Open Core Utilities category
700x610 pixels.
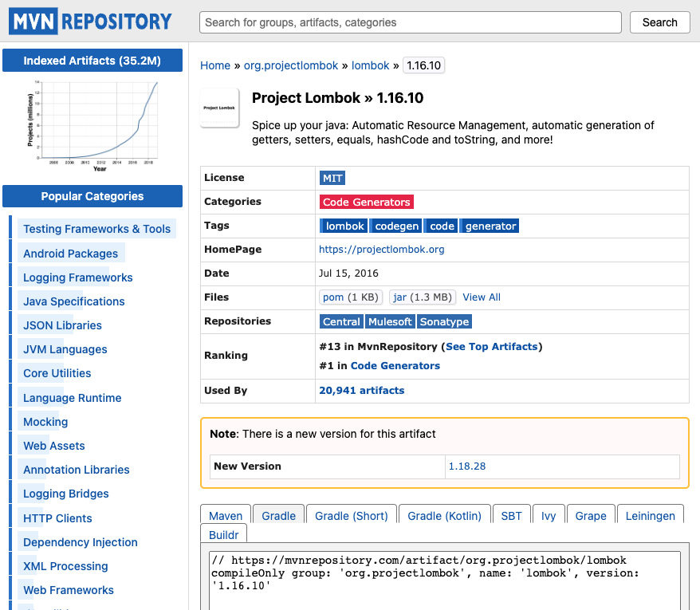(x=57, y=373)
